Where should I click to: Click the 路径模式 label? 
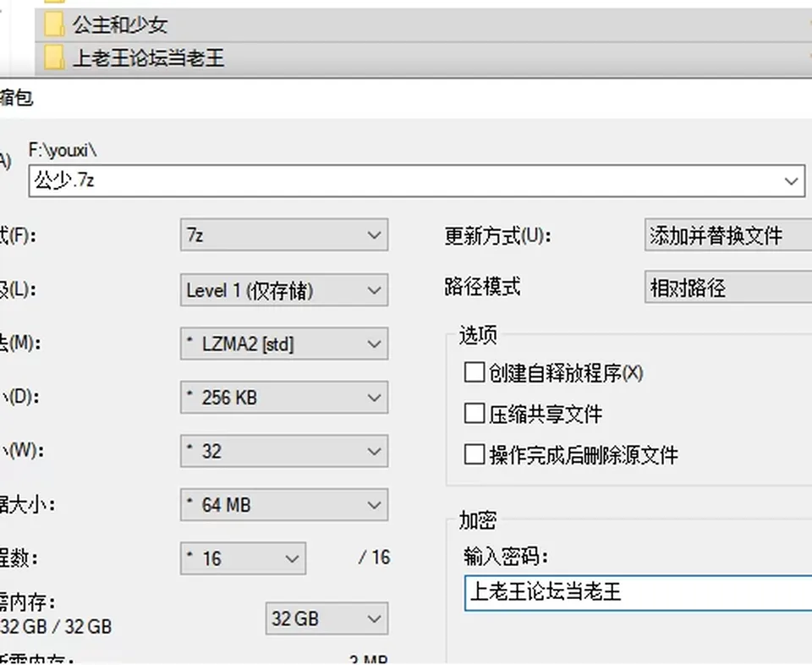coord(483,287)
